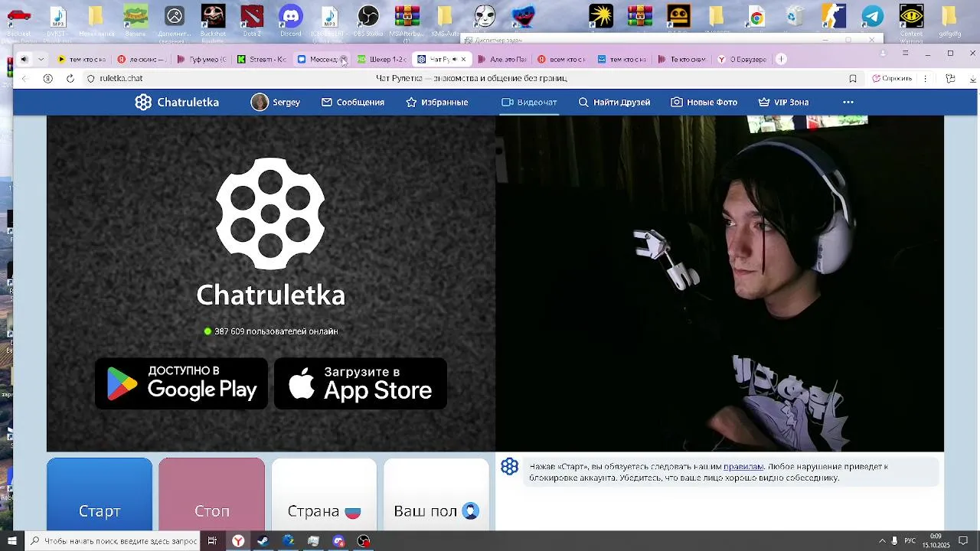Open the правилам rules link
This screenshot has width=980, height=551.
coord(743,467)
